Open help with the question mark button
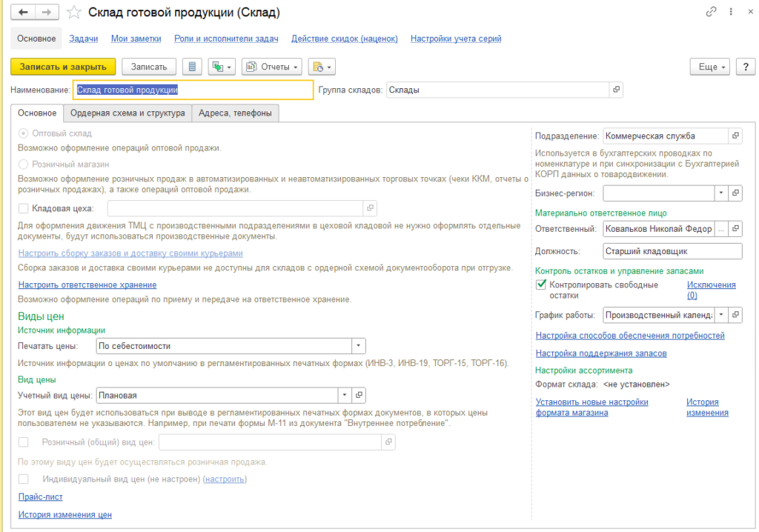Image resolution: width=759 pixels, height=532 pixels. tap(746, 67)
